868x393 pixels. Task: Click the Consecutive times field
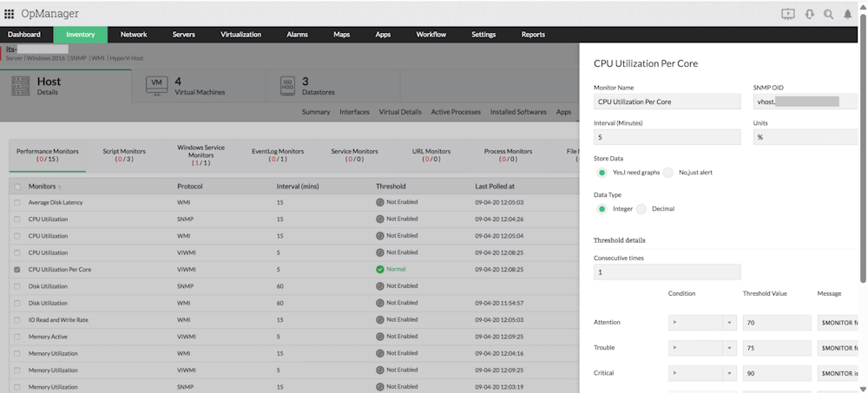click(x=667, y=272)
